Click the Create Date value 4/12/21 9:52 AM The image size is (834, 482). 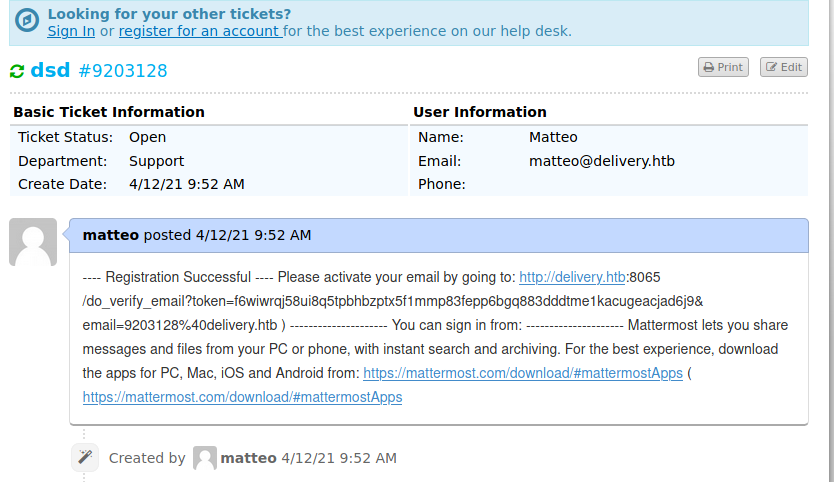(x=187, y=184)
